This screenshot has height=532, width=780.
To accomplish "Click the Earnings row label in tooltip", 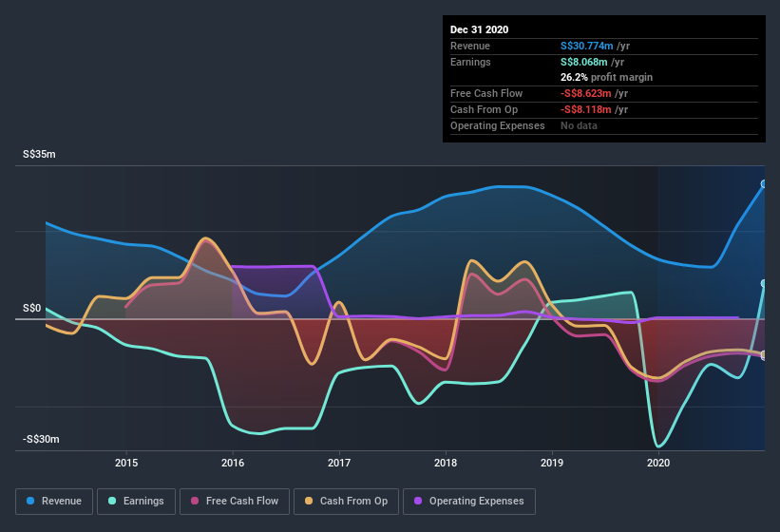I will tap(470, 62).
